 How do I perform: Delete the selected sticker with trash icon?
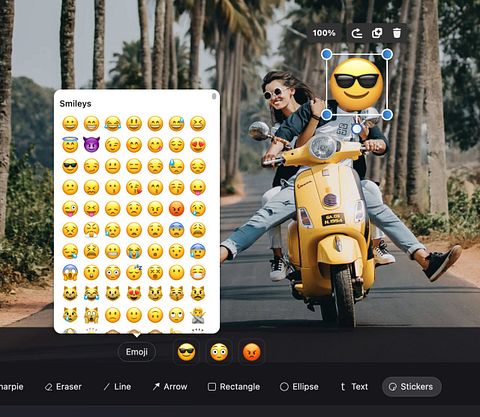(x=397, y=33)
